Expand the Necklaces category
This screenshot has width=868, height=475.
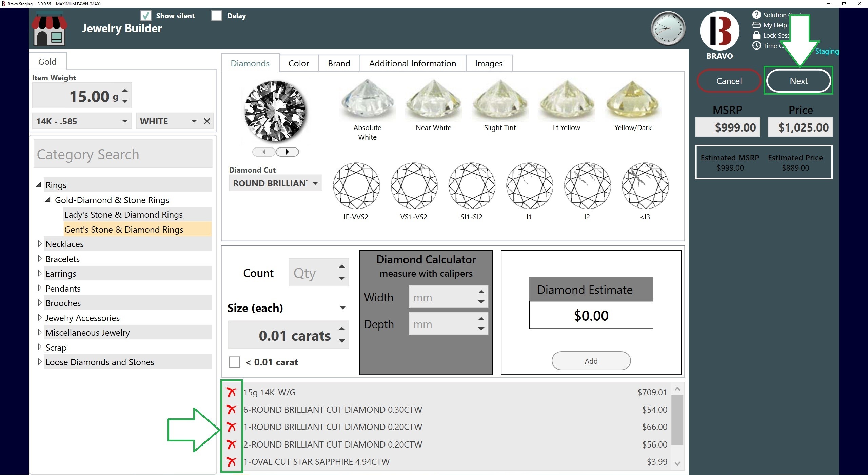coord(39,244)
